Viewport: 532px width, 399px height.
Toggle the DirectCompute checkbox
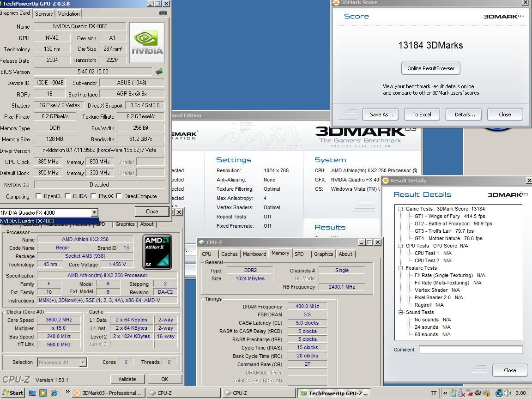point(119,196)
